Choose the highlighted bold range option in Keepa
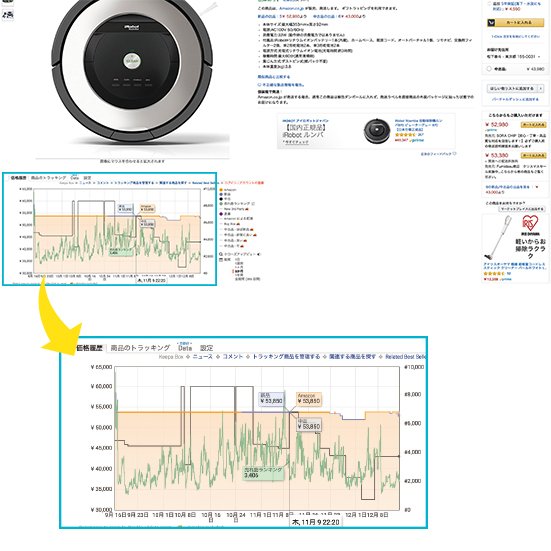551x551 pixels. click(239, 271)
